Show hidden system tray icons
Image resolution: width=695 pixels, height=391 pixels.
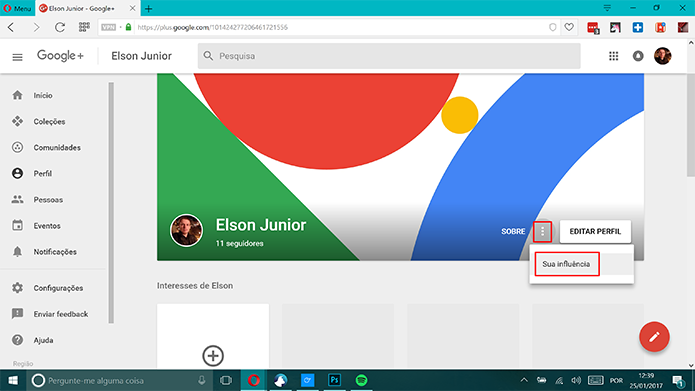point(524,380)
